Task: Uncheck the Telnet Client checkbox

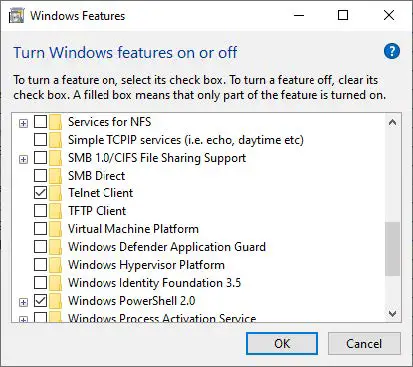Action: coord(40,193)
